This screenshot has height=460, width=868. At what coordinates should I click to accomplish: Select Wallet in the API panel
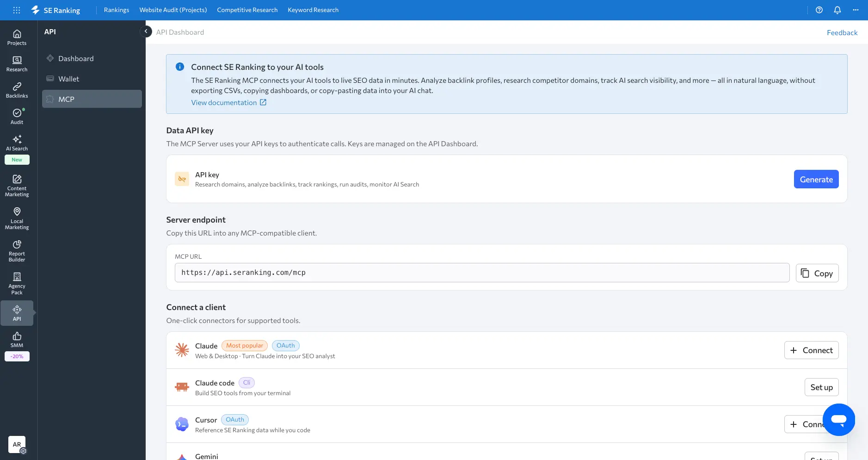tap(92, 79)
